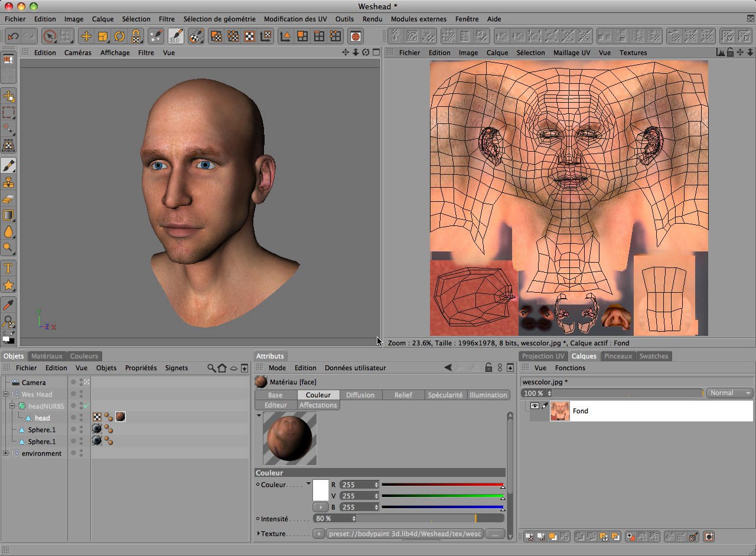Collapse the Wes Head tree node
756x556 pixels.
6,394
